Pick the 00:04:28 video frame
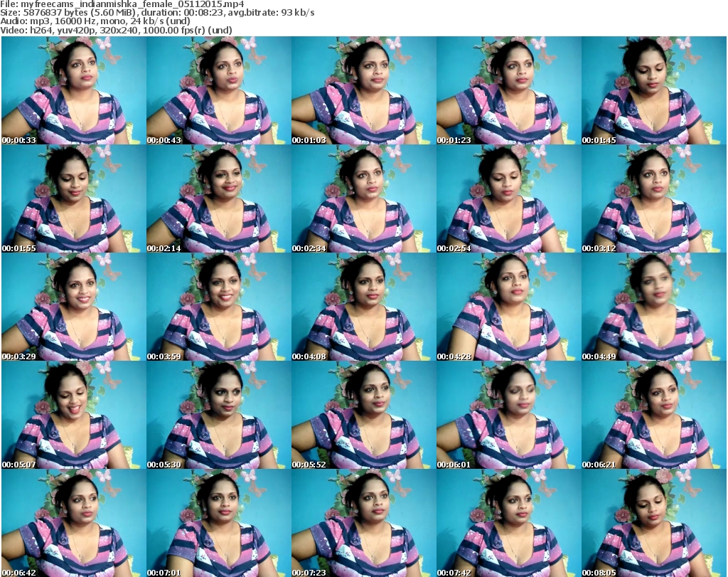Screen dimensions: 728x577 pyautogui.click(x=508, y=307)
